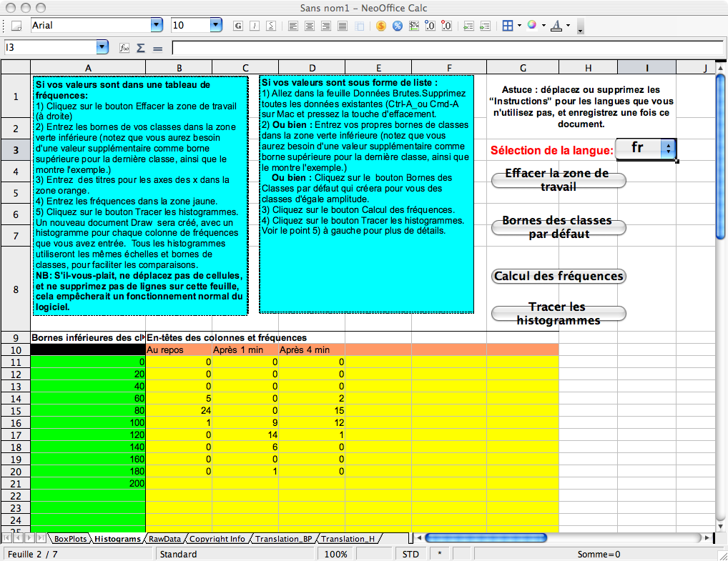Toggle italic formatting
Screen dimensions: 728x561
coord(255,26)
